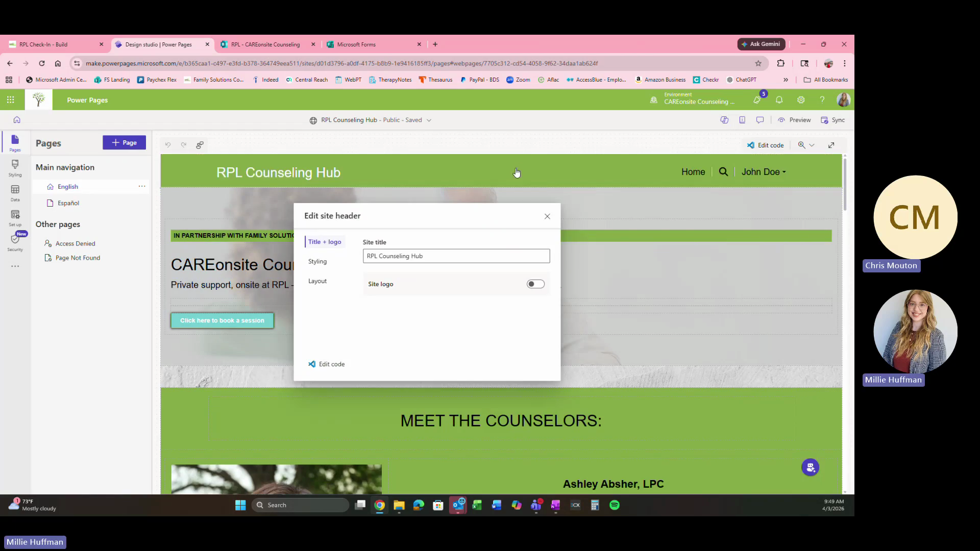
Task: Click the undo arrow in design toolbar
Action: point(167,145)
